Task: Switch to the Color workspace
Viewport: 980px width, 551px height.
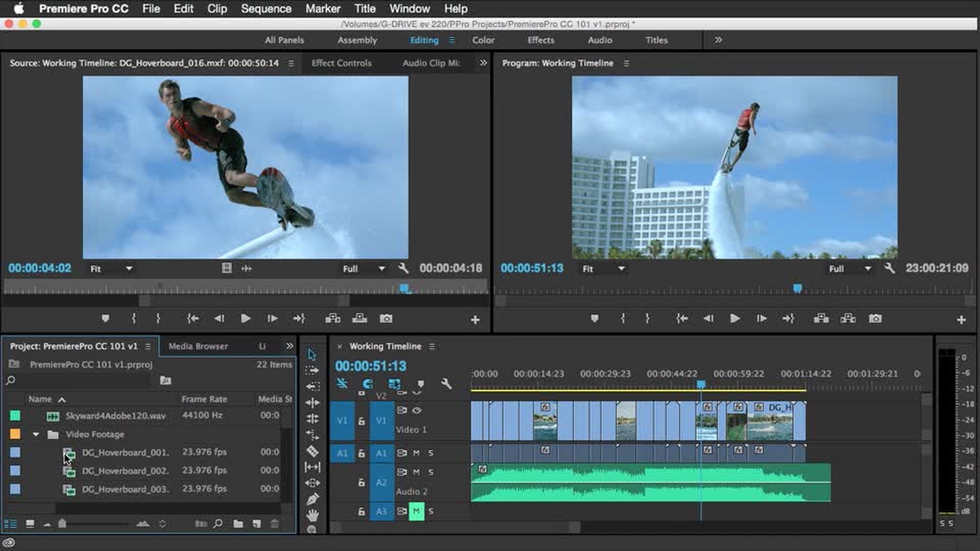Action: (483, 40)
